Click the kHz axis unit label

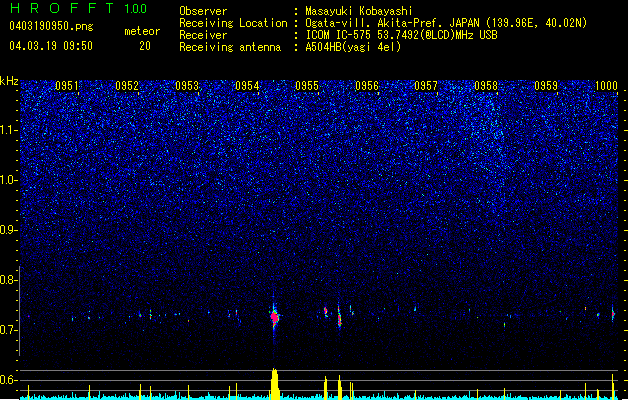[x=9, y=81]
